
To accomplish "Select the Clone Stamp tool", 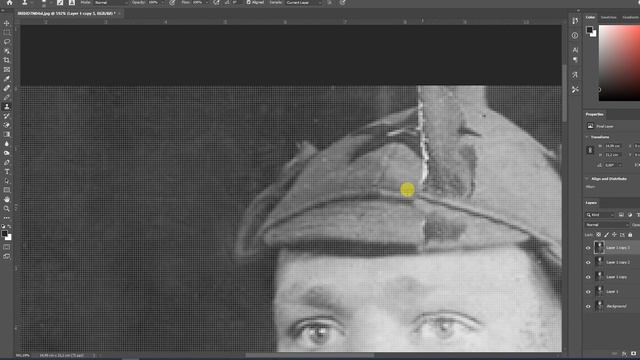I will pos(7,107).
